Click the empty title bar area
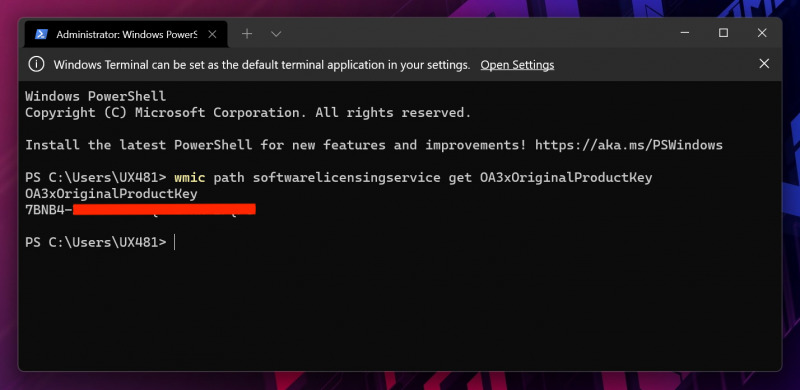Viewport: 800px width, 390px height. (x=474, y=34)
